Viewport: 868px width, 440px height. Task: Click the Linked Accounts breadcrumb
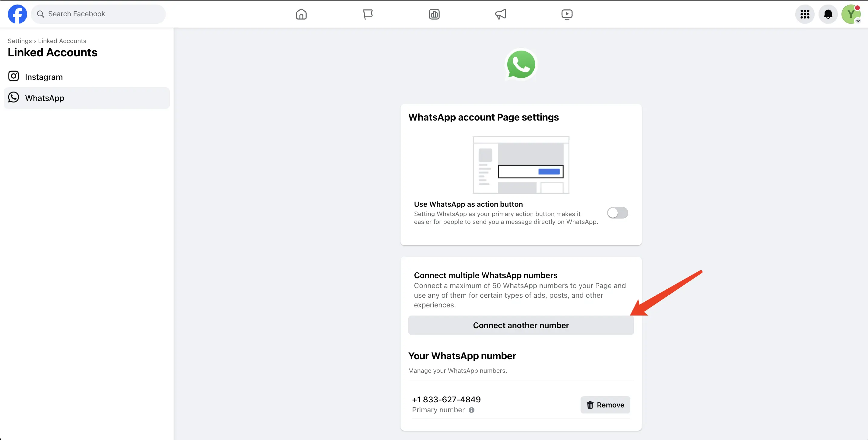pyautogui.click(x=62, y=41)
